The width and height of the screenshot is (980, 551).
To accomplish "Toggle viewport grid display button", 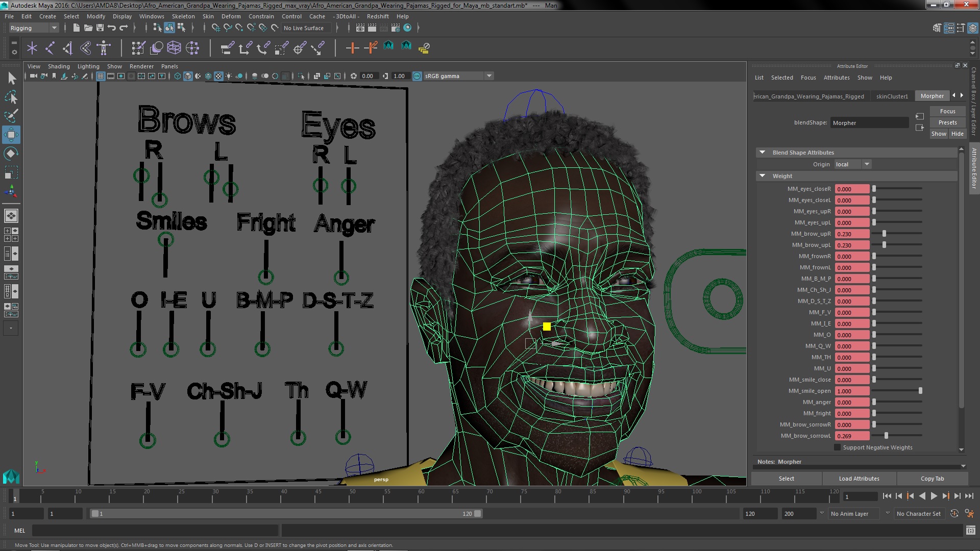I will 101,76.
